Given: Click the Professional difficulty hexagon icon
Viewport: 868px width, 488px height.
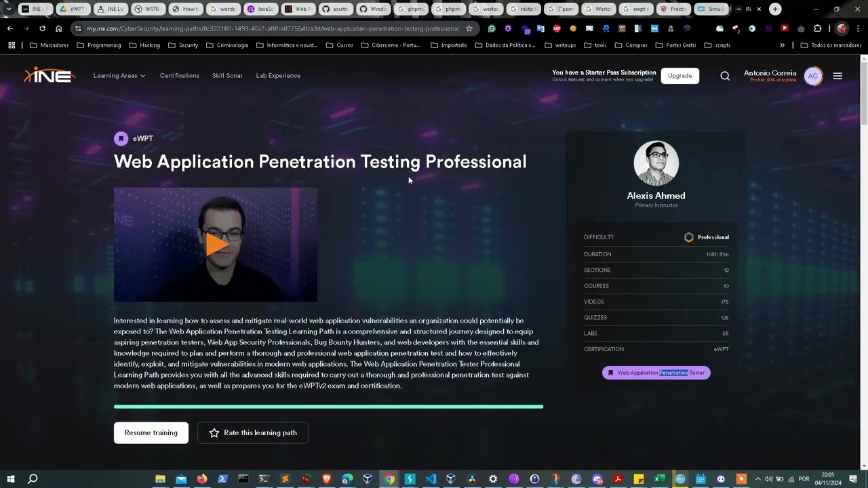Looking at the screenshot, I should [689, 237].
